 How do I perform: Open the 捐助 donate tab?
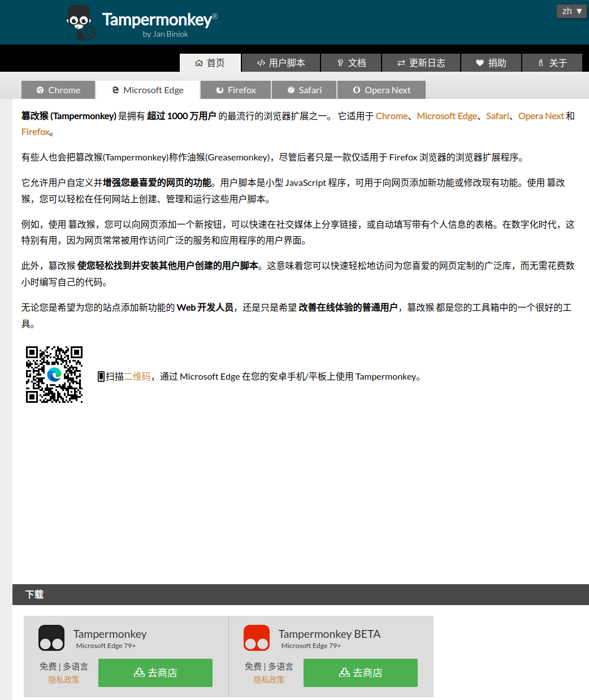491,63
